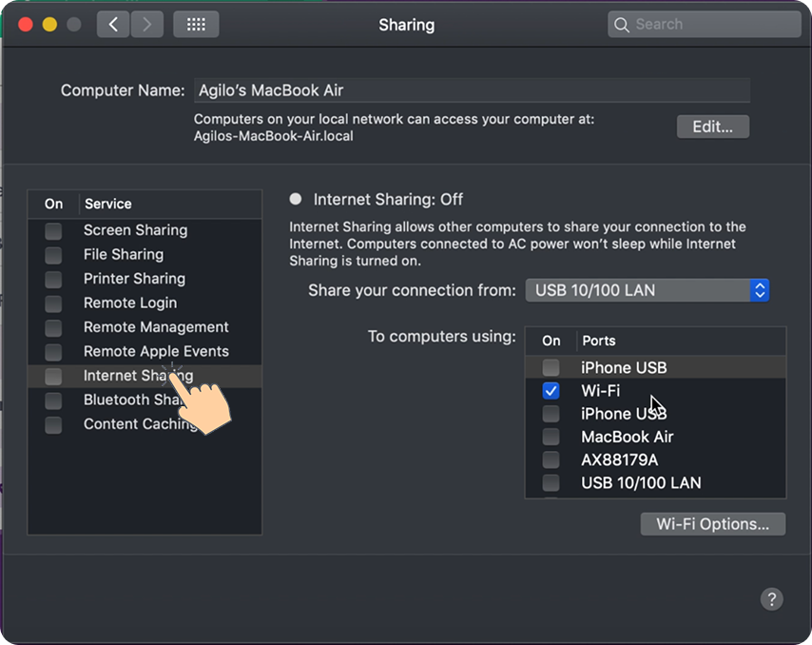Enable the Bluetooth Sharing service
Viewport: 812px width, 645px height.
pyautogui.click(x=53, y=400)
